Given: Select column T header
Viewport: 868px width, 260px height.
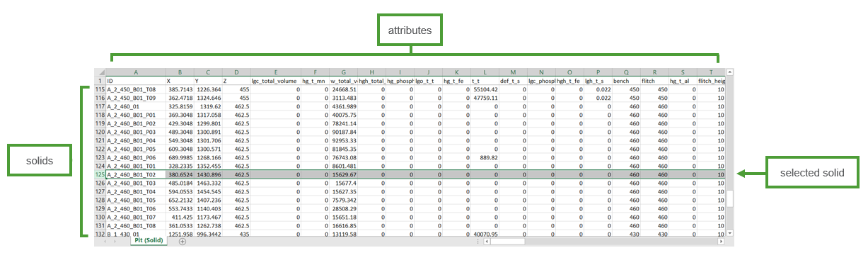Looking at the screenshot, I should click(711, 72).
